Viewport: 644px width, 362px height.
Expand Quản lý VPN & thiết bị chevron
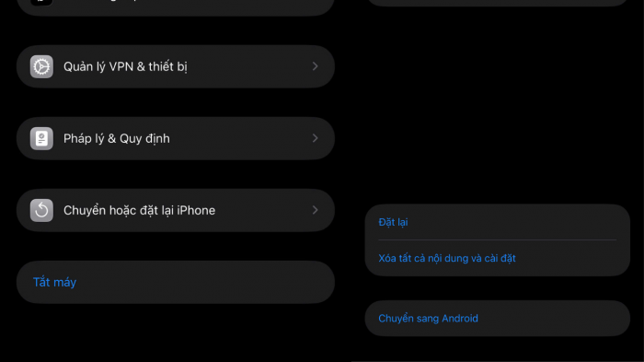point(315,66)
